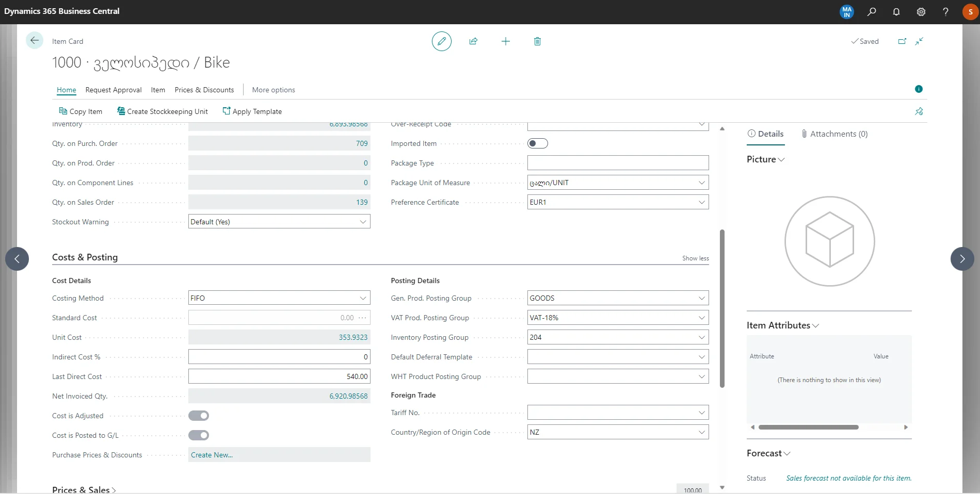Create a new record with the plus icon
Image resolution: width=980 pixels, height=494 pixels.
[505, 41]
